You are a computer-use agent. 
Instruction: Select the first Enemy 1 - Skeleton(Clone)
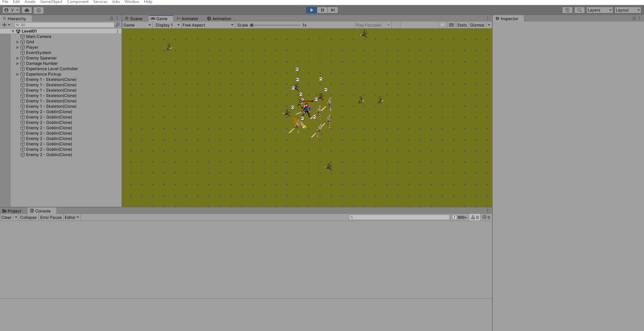click(51, 80)
